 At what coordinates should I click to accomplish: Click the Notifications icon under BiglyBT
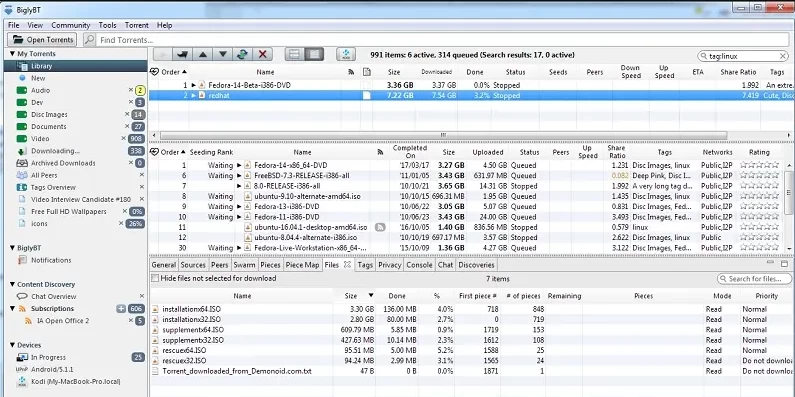click(x=22, y=260)
